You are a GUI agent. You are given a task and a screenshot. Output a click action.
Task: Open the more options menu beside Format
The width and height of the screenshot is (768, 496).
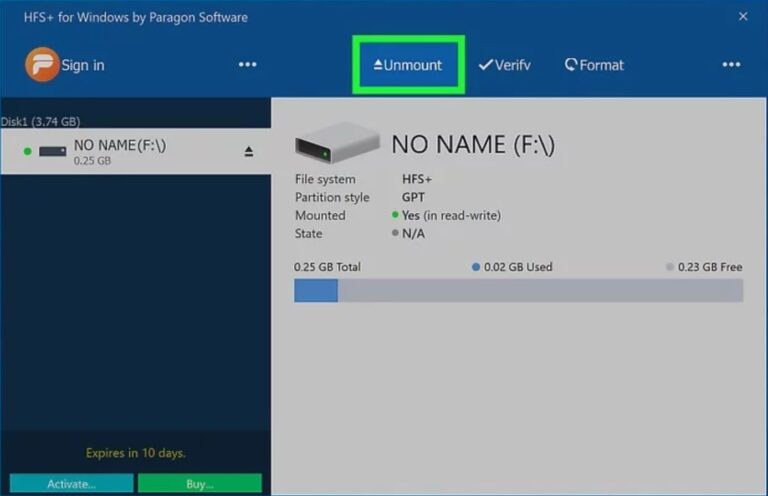(x=731, y=65)
